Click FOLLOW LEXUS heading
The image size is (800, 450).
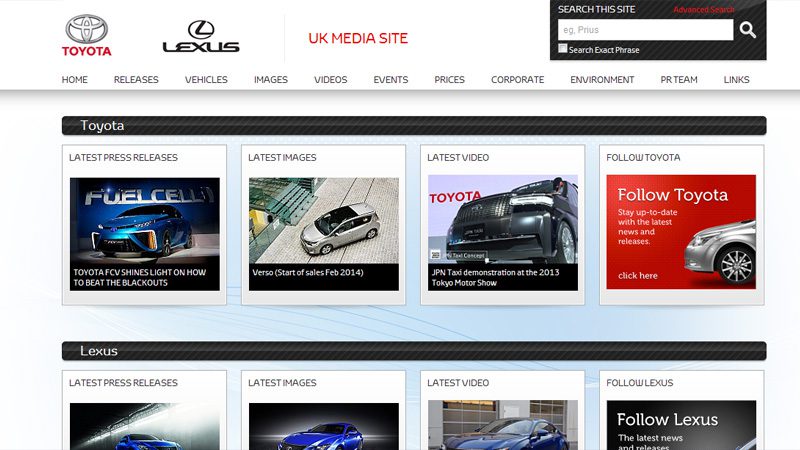(640, 383)
